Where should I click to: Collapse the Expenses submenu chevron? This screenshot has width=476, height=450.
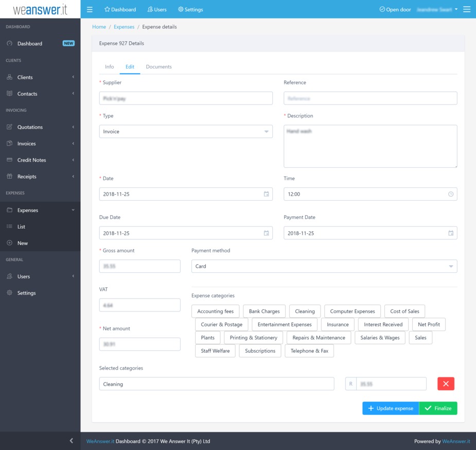tap(73, 210)
